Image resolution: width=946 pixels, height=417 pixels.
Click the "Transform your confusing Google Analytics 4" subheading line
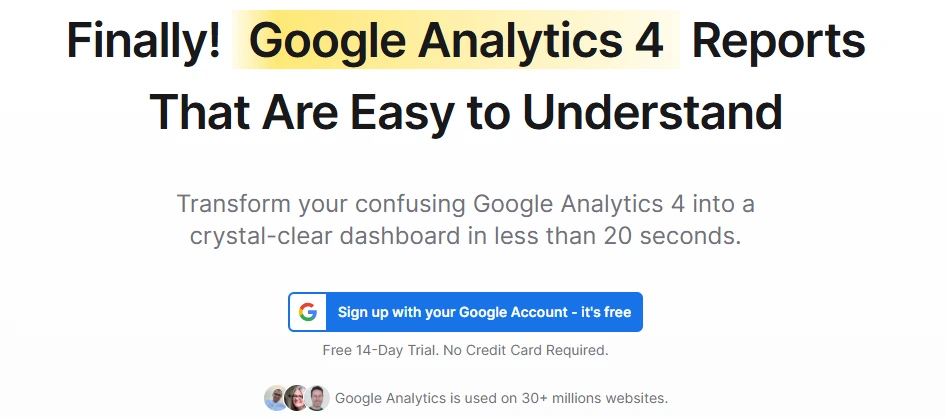tap(466, 204)
